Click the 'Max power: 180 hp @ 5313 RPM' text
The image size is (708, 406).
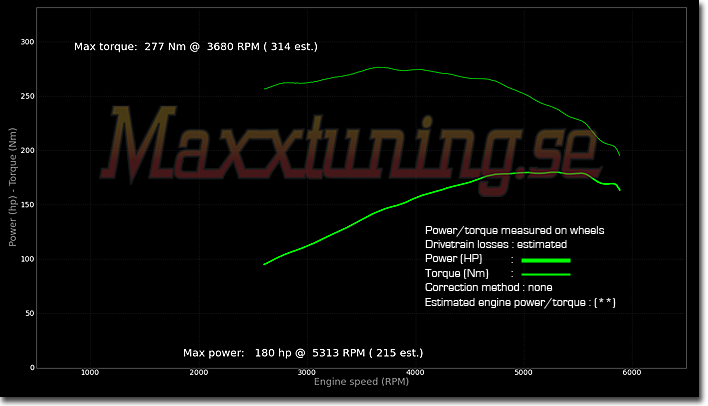tap(274, 353)
